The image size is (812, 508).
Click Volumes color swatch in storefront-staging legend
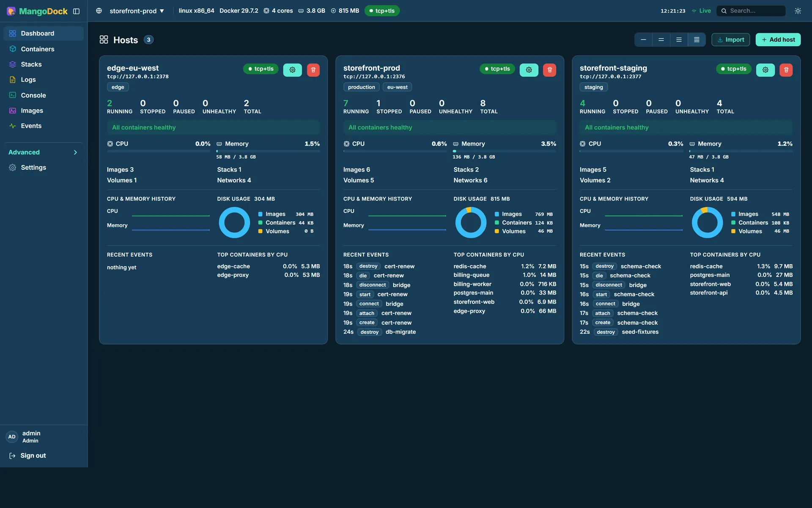(733, 231)
